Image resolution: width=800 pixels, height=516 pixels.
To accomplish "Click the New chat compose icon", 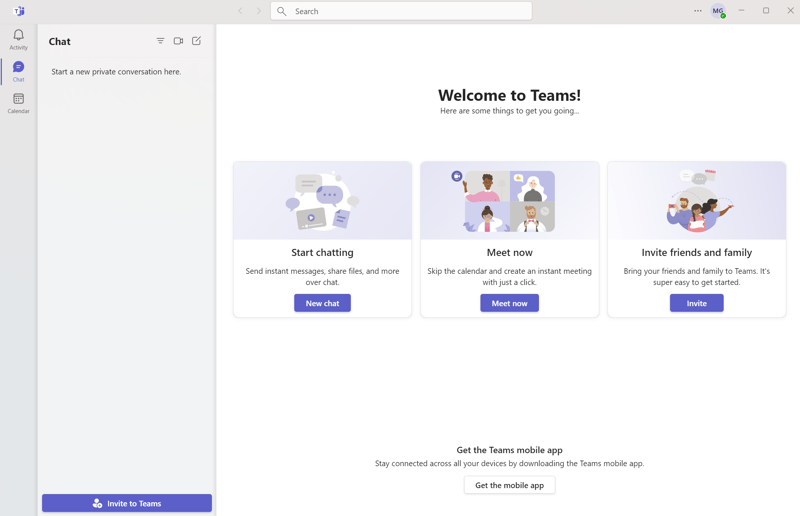I will (x=196, y=41).
